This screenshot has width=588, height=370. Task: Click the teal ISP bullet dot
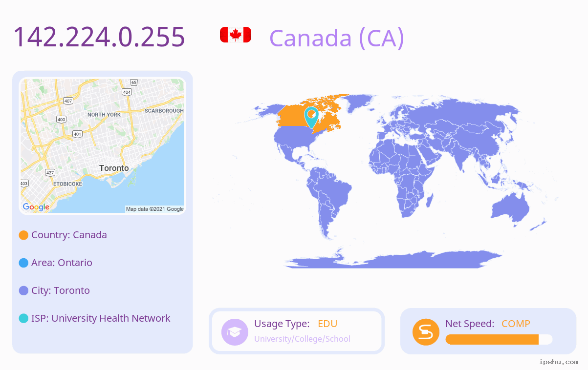click(x=23, y=319)
